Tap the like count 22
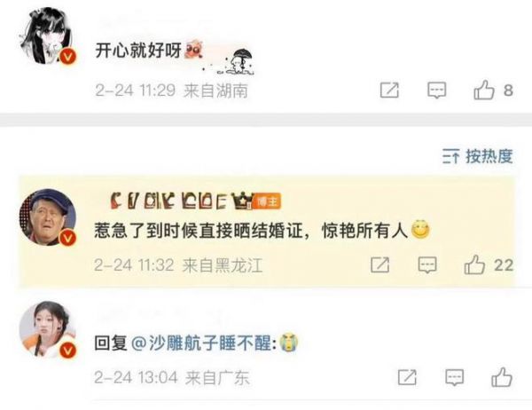Screen dimensions: 532x410 tap(504, 265)
